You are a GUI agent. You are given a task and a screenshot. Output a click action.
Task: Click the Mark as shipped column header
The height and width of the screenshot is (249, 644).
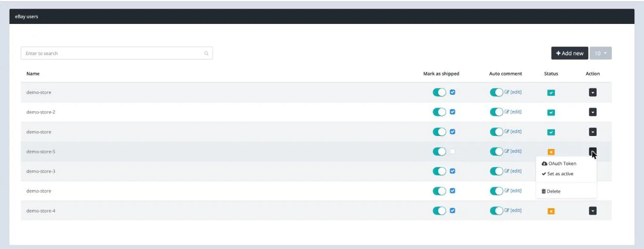[x=441, y=74]
